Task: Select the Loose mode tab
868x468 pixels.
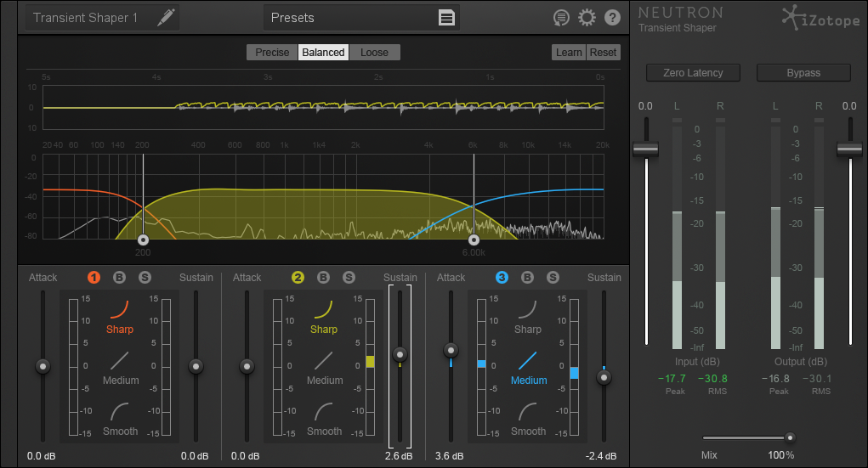Action: click(374, 52)
